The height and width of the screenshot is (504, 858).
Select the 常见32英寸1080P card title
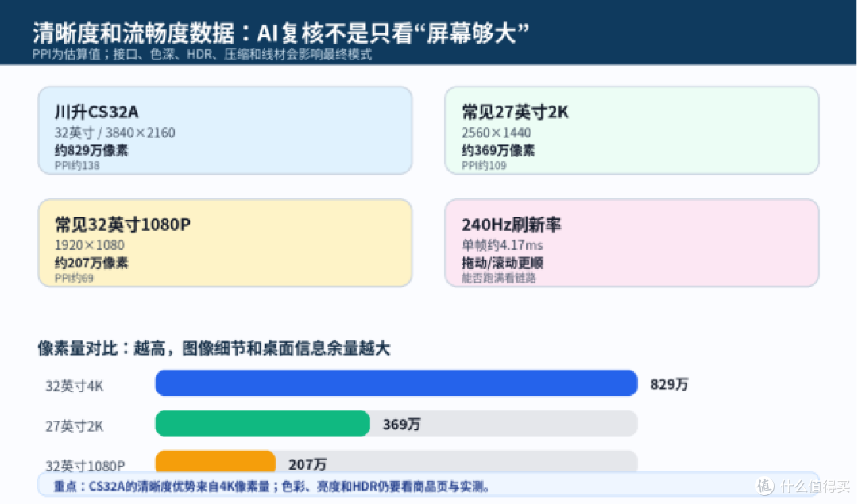point(122,225)
